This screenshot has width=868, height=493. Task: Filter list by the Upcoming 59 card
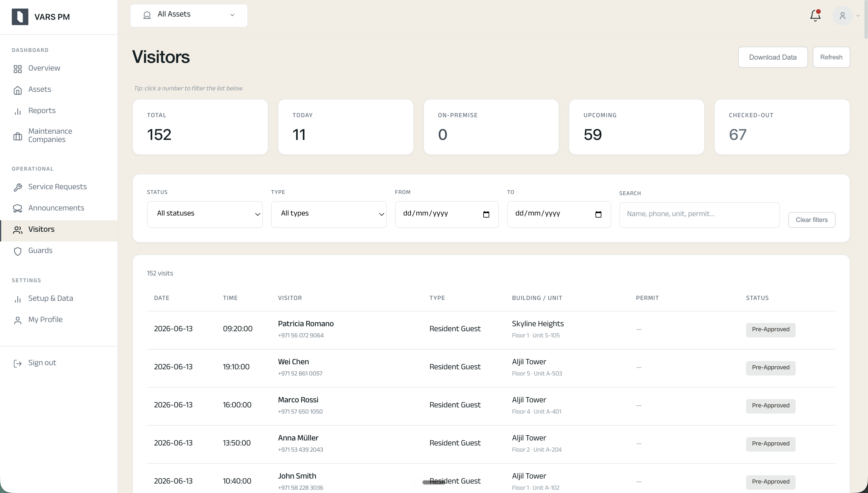[x=637, y=127]
